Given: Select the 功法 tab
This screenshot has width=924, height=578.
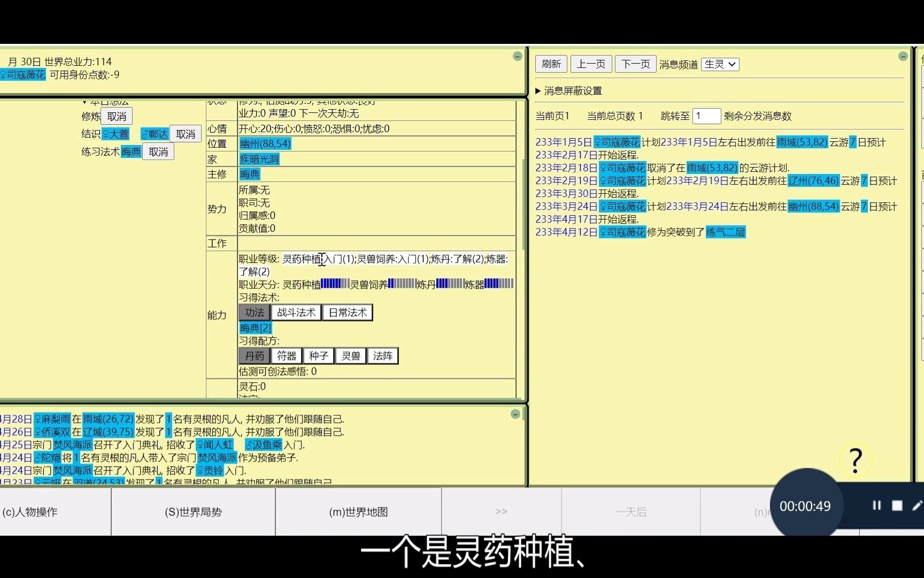Looking at the screenshot, I should point(255,313).
